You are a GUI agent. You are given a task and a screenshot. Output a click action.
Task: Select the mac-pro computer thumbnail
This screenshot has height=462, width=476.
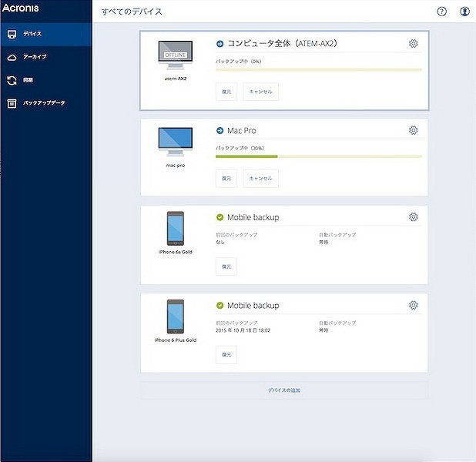pos(176,142)
